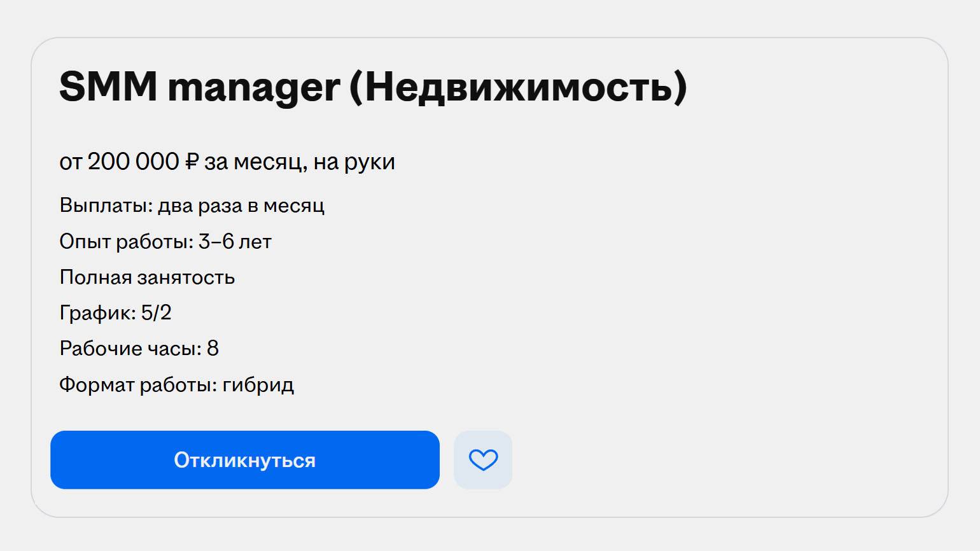Click the "Опыт работы" label
980x551 pixels.
click(x=126, y=242)
